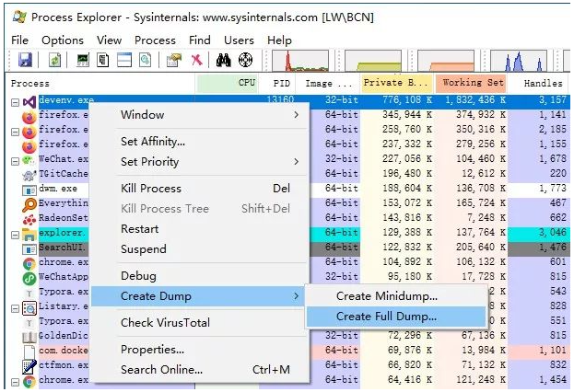
Task: Open the Process menu
Action: pos(155,40)
